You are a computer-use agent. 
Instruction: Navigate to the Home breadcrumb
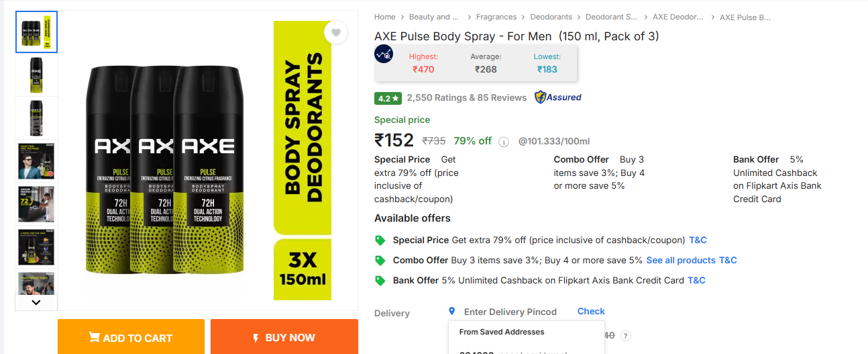tap(385, 17)
